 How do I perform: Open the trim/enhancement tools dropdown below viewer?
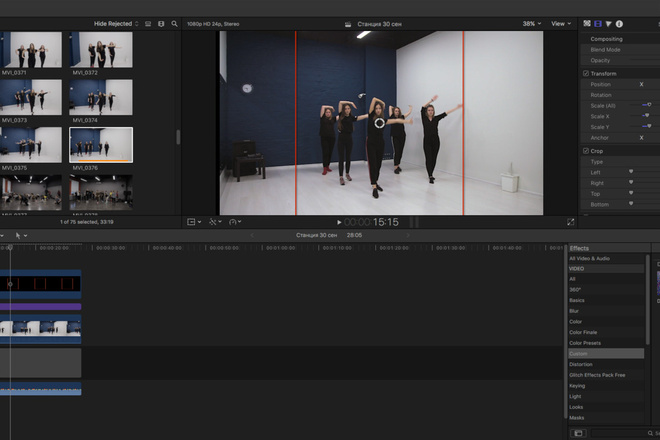(216, 222)
